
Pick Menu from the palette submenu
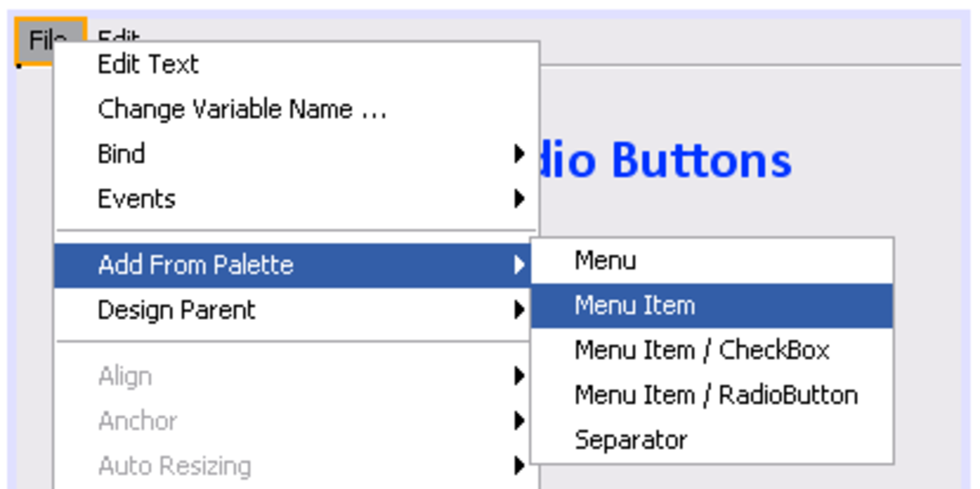click(605, 261)
